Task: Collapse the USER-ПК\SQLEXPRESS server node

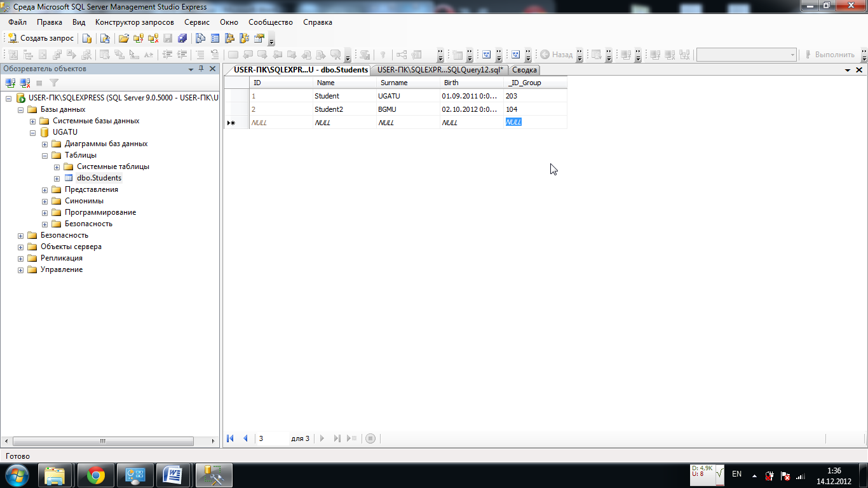Action: (x=9, y=98)
